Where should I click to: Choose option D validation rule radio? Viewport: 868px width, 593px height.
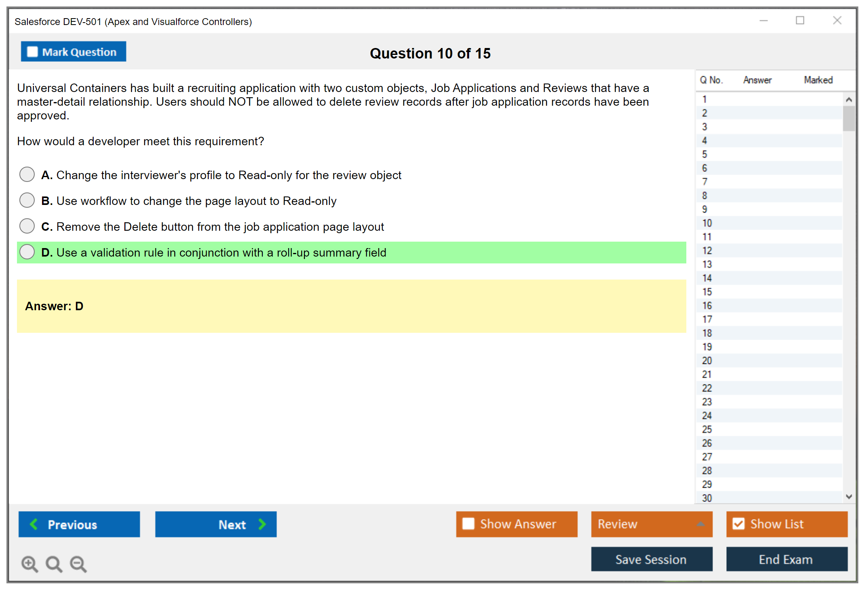tap(27, 252)
